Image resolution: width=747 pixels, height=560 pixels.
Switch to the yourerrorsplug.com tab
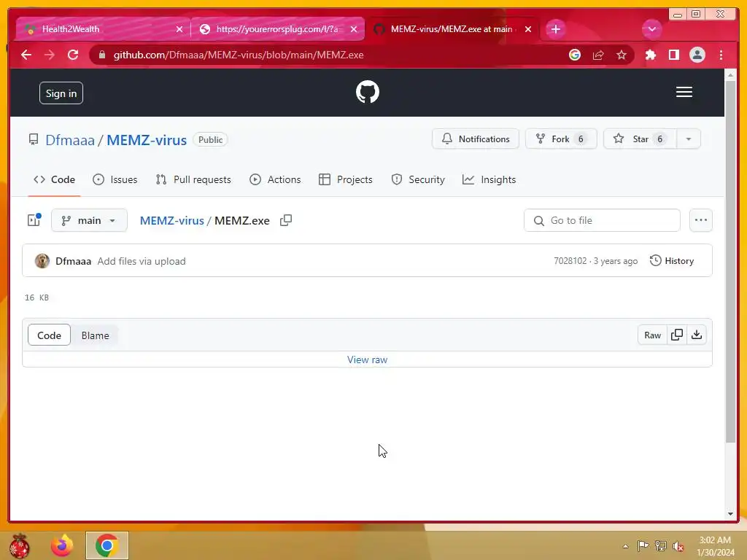coord(277,29)
